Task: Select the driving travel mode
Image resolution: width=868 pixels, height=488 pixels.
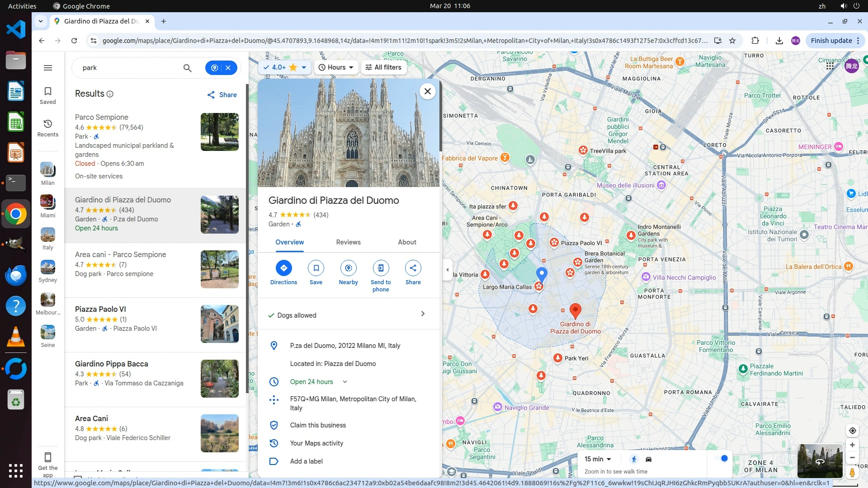Action: (x=648, y=459)
